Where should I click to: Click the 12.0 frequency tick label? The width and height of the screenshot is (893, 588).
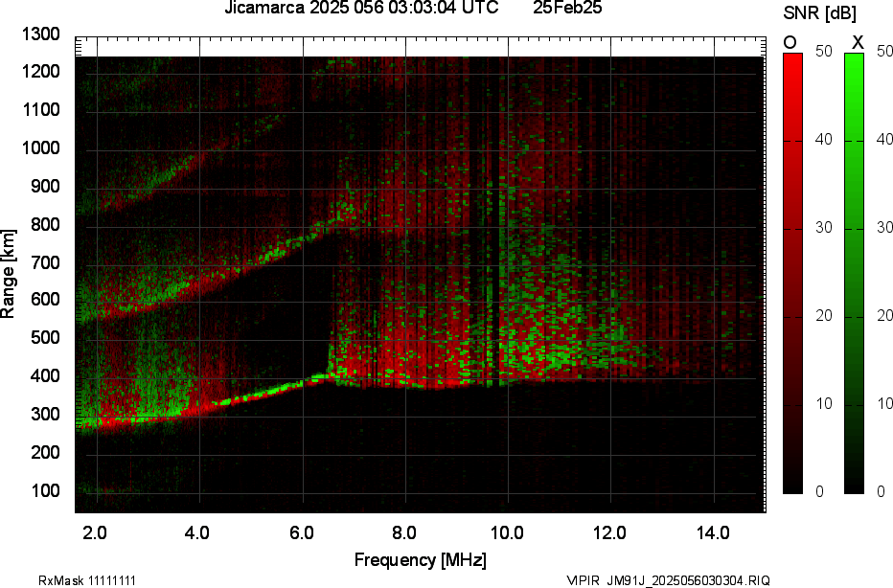(610, 532)
